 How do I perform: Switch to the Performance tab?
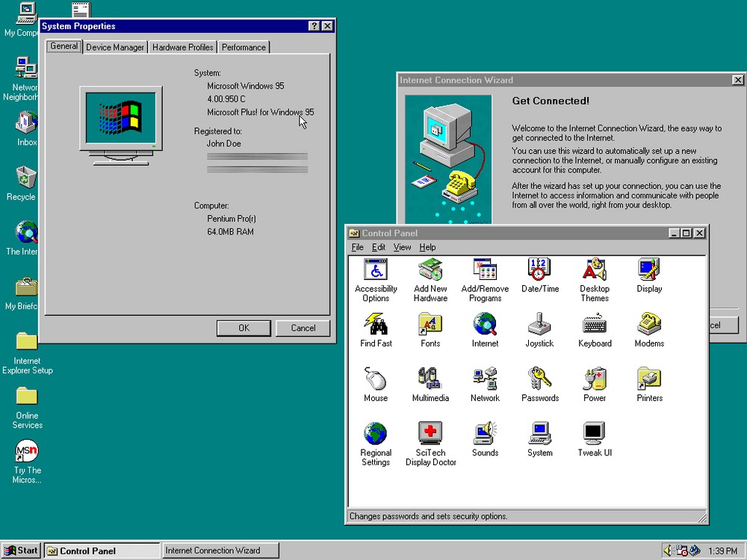click(x=244, y=46)
